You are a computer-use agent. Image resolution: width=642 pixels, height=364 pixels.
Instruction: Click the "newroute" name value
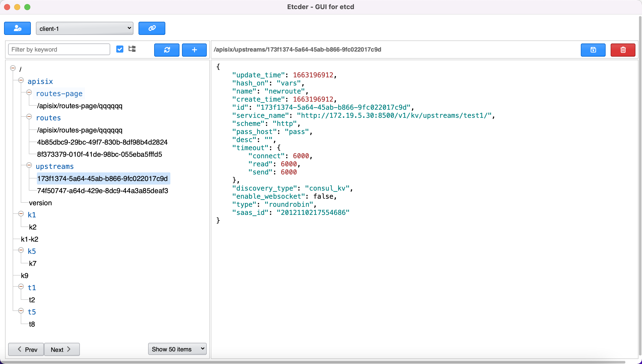tap(285, 91)
